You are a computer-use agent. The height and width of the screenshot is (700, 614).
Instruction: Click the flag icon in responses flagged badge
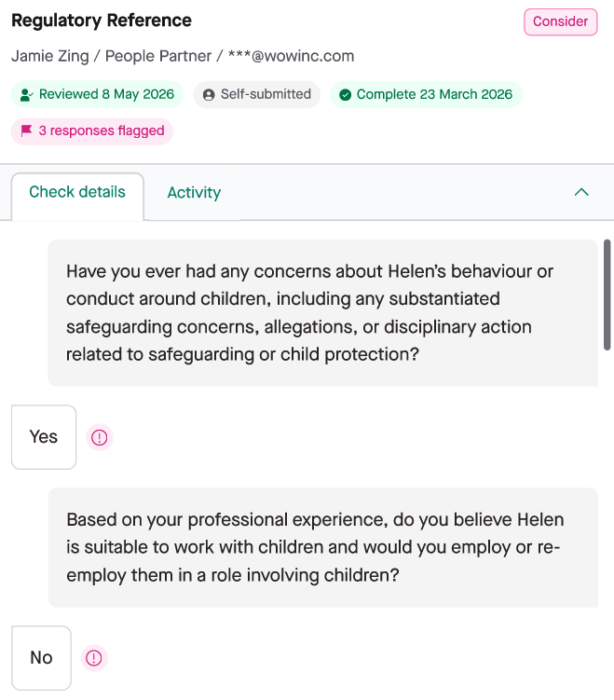(26, 130)
